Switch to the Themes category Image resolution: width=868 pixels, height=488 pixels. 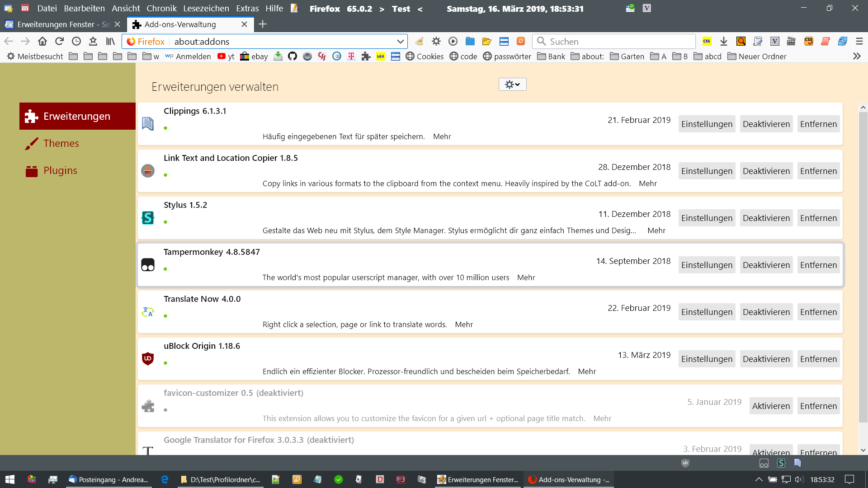tap(61, 144)
